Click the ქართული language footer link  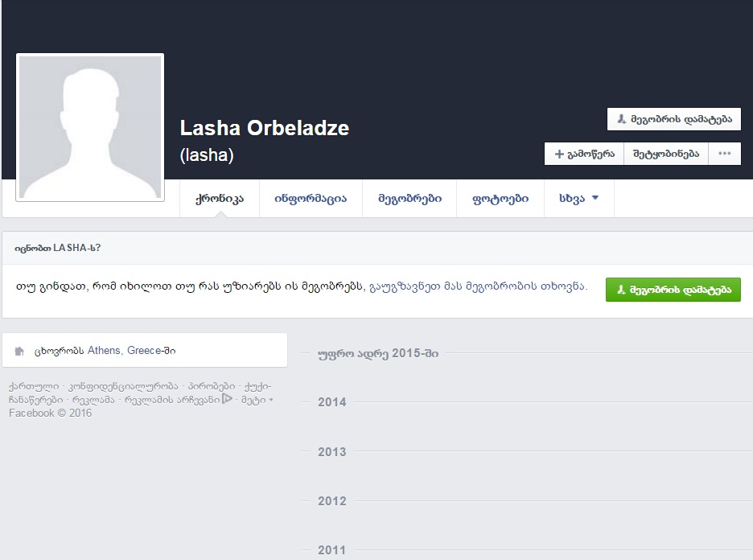(x=34, y=387)
